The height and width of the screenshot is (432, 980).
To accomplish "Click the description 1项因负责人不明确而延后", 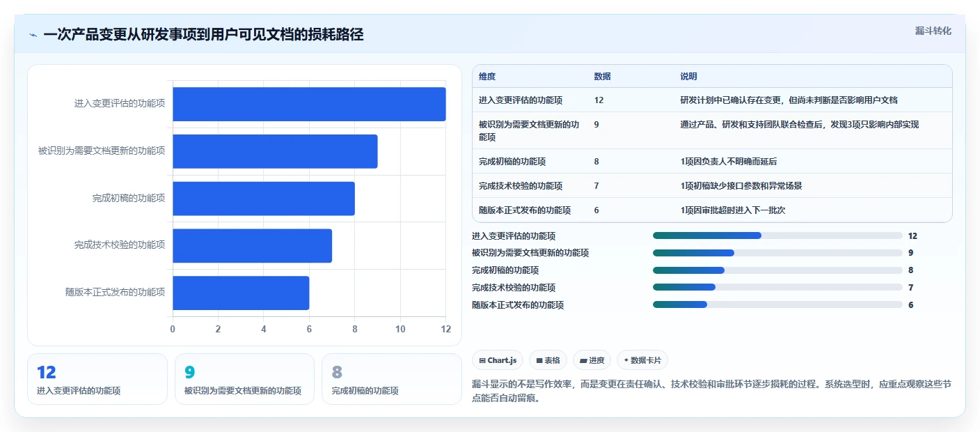I will coord(729,162).
